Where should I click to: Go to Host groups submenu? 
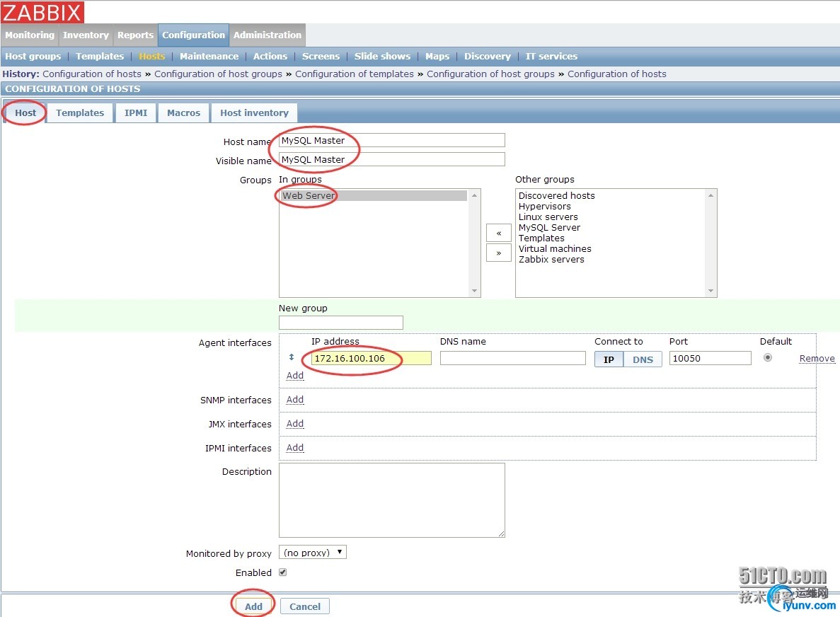pyautogui.click(x=33, y=56)
